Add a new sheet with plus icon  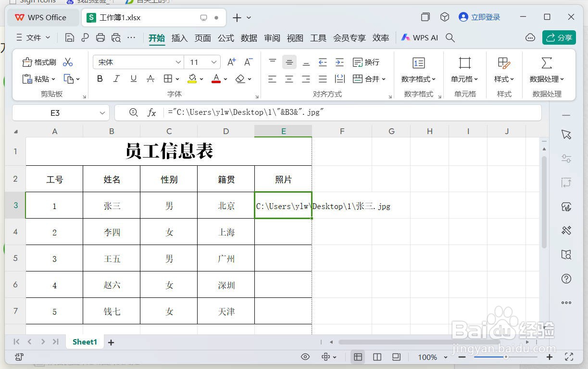tap(111, 343)
